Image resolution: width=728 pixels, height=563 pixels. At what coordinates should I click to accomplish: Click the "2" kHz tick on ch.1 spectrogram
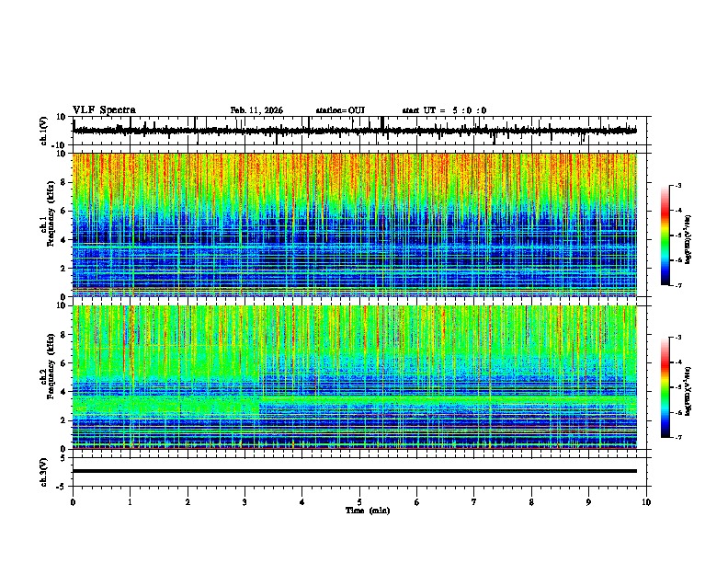[x=63, y=268]
